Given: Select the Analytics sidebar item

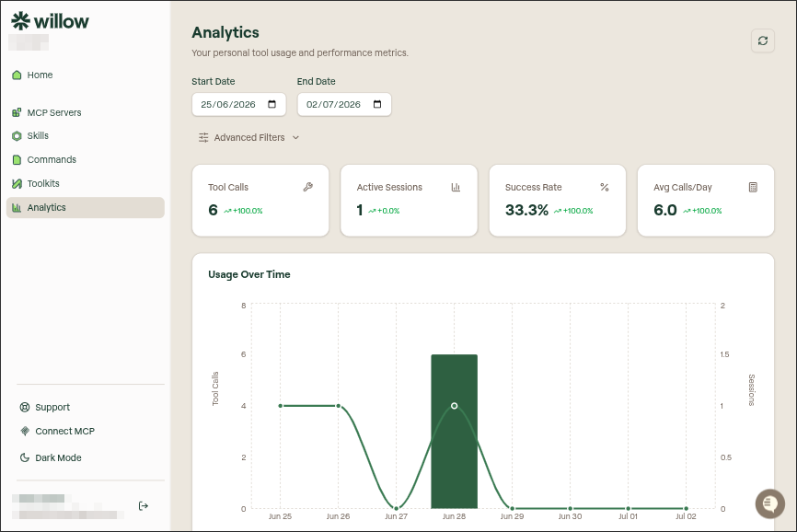Looking at the screenshot, I should [x=85, y=207].
